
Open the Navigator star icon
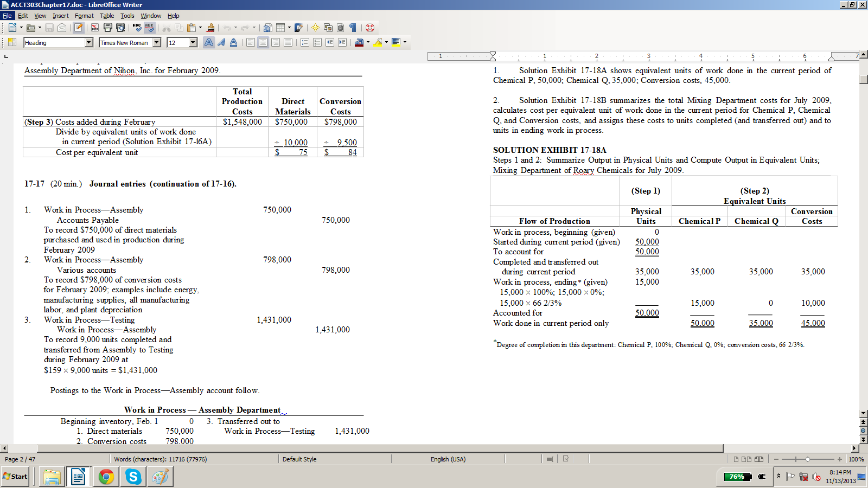[x=315, y=28]
